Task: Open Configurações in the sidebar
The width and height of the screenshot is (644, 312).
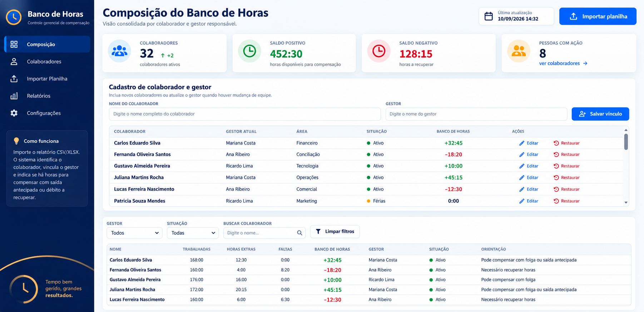Action: tap(47, 113)
